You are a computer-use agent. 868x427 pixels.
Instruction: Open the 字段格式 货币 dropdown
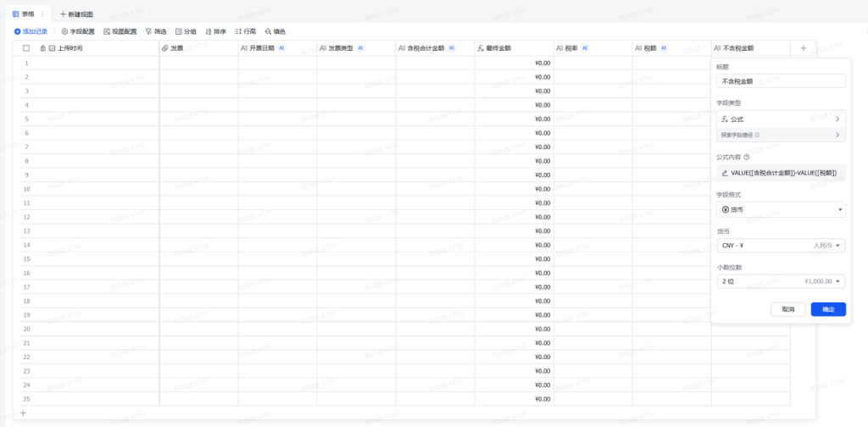(781, 209)
